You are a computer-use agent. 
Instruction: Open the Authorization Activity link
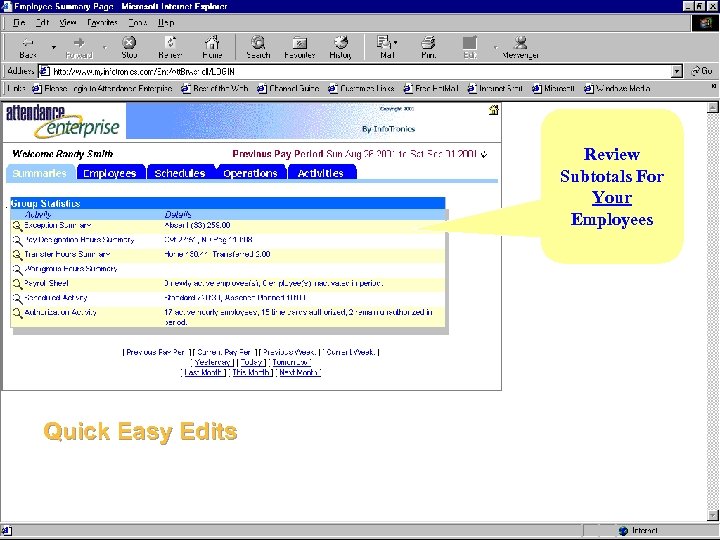tap(61, 313)
